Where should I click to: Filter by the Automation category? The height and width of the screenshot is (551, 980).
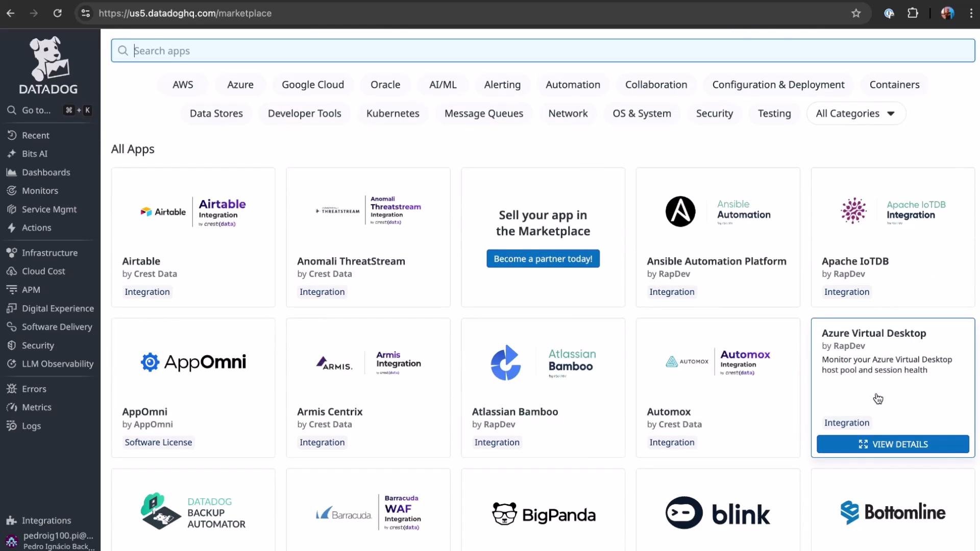[573, 85]
